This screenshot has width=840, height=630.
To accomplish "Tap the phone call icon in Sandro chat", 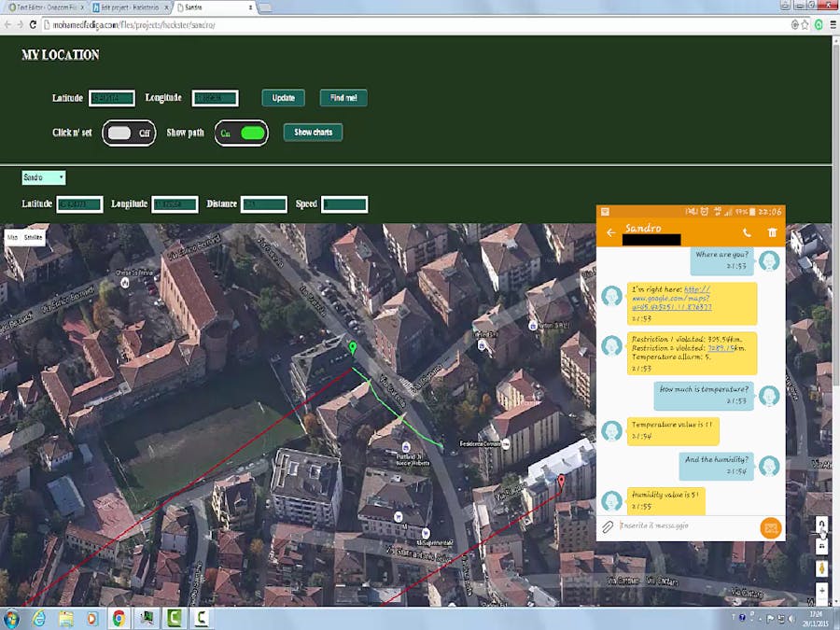I will [x=749, y=231].
